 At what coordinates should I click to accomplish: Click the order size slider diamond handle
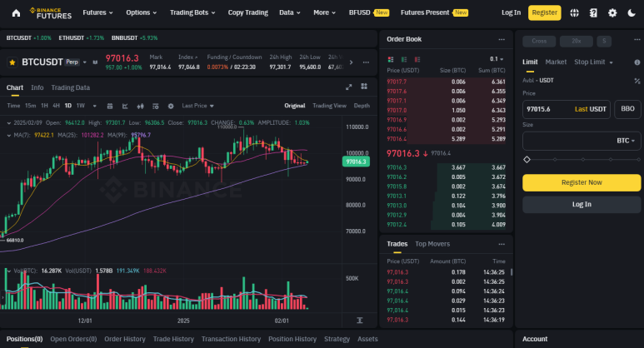coord(527,160)
